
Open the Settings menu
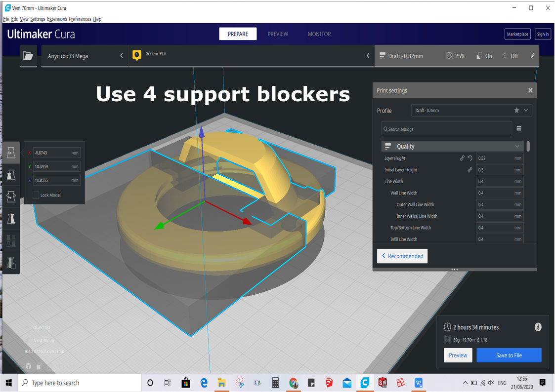click(x=38, y=19)
